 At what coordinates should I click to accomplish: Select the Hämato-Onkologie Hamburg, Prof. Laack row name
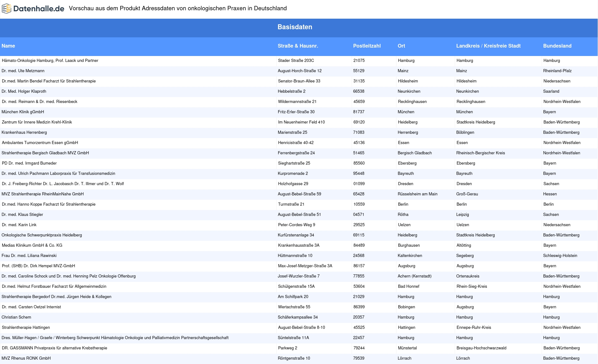coord(50,61)
